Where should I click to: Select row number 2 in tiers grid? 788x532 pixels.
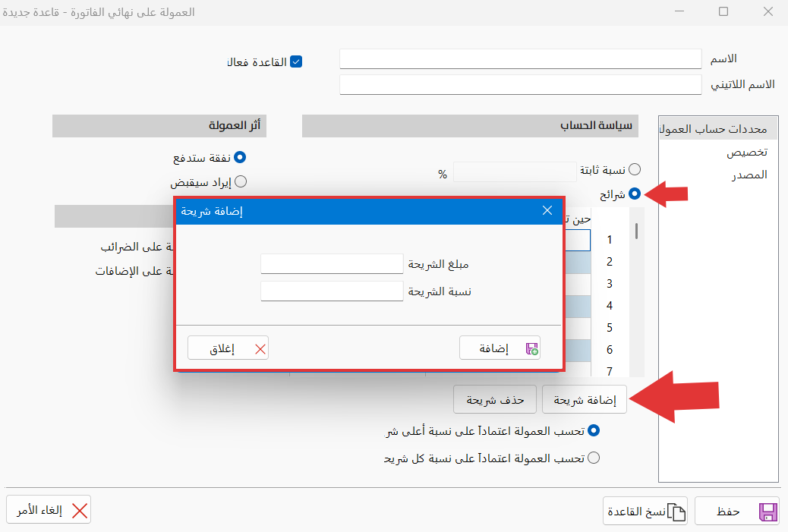click(610, 262)
